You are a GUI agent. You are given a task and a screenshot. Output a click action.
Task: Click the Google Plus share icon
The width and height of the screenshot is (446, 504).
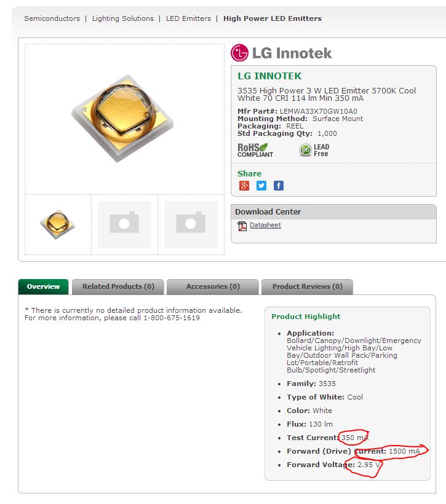[x=244, y=186]
